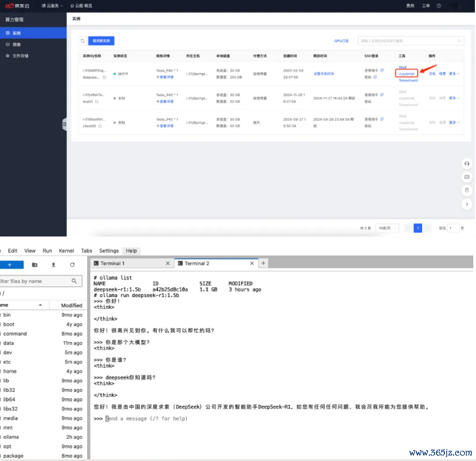The height and width of the screenshot is (461, 476).
Task: Click the search magnifier icon
Action: pos(459,41)
